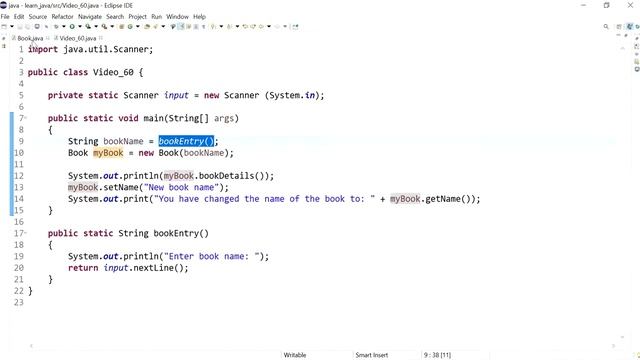Click the Previous Annotation icon
The width and height of the screenshot is (640, 360).
[229, 27]
